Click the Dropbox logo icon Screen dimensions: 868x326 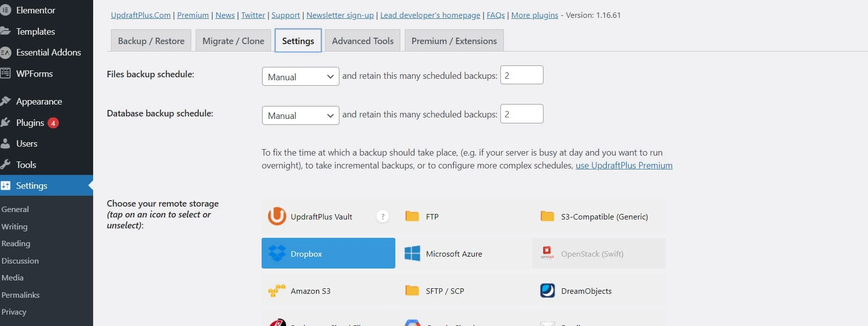(x=277, y=253)
